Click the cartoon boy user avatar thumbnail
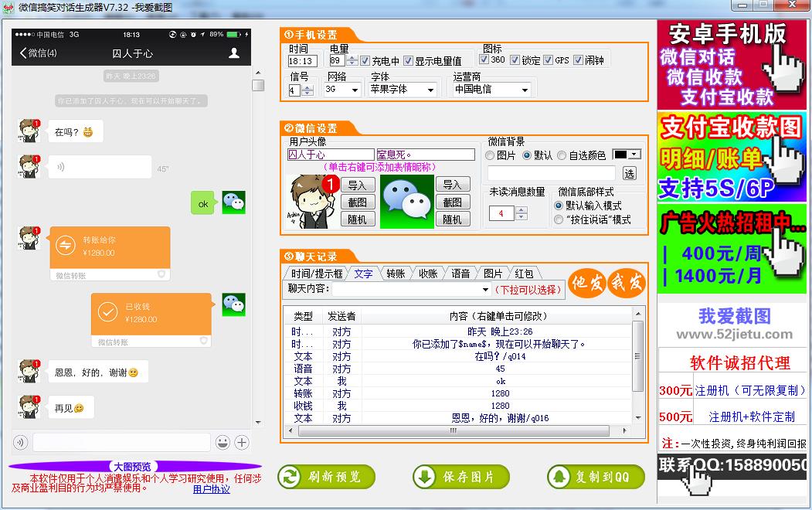The height and width of the screenshot is (510, 812). point(312,202)
